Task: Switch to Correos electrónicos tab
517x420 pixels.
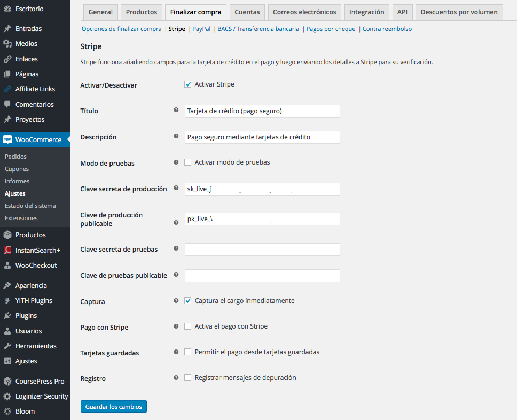Action: pos(304,12)
